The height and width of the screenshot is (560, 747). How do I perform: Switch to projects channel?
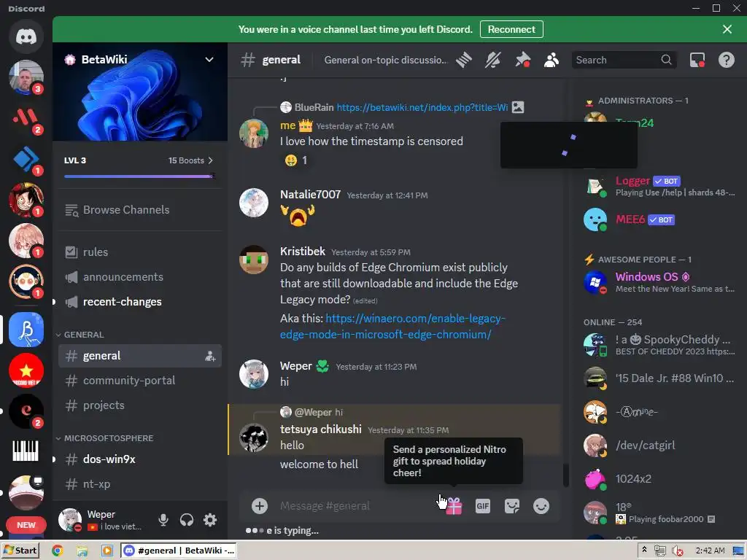140,405
